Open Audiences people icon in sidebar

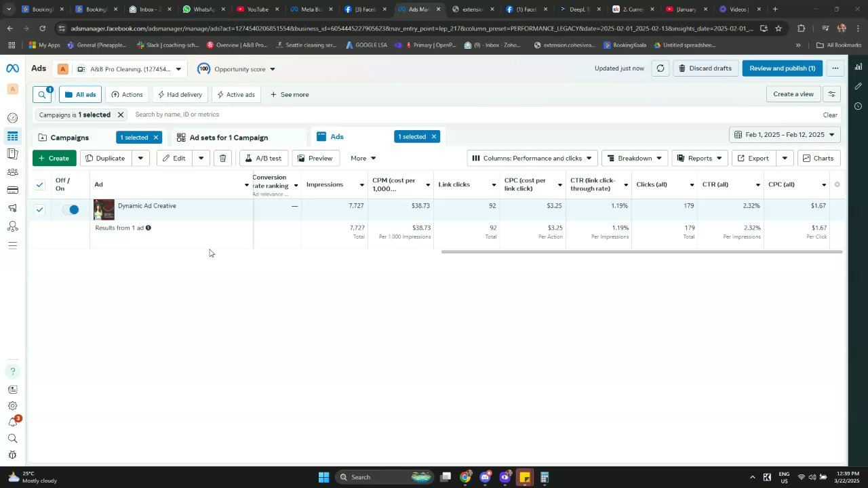tap(12, 172)
